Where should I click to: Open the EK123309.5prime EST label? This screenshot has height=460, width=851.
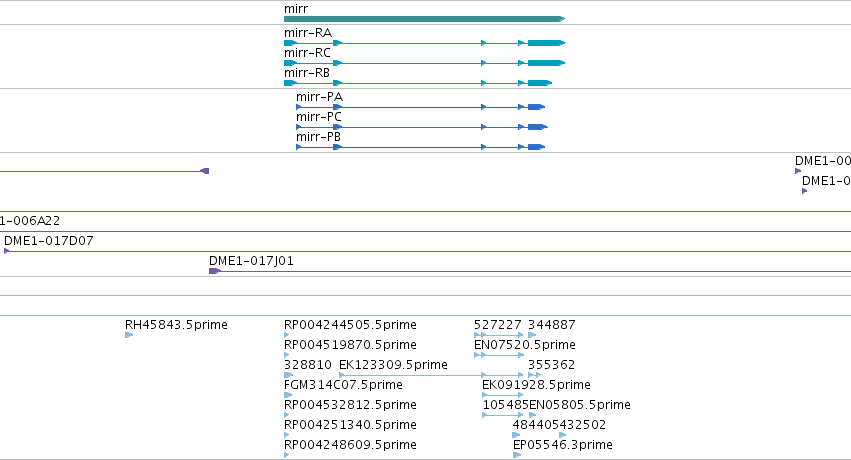(393, 365)
